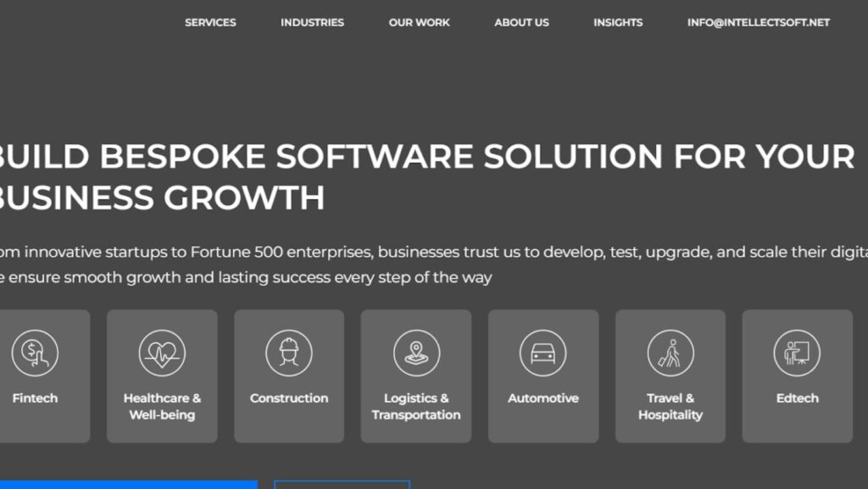The width and height of the screenshot is (868, 489).
Task: Select the Travel & Hospitality card
Action: tap(670, 376)
